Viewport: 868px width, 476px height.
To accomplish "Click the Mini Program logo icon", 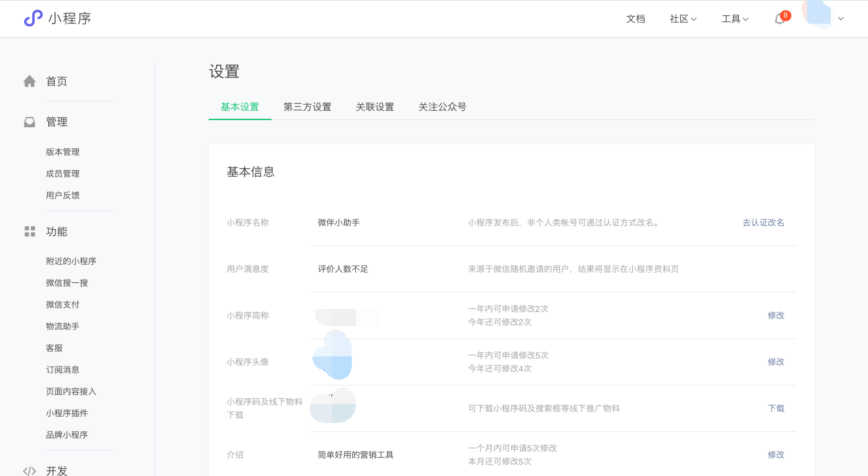I will click(33, 18).
